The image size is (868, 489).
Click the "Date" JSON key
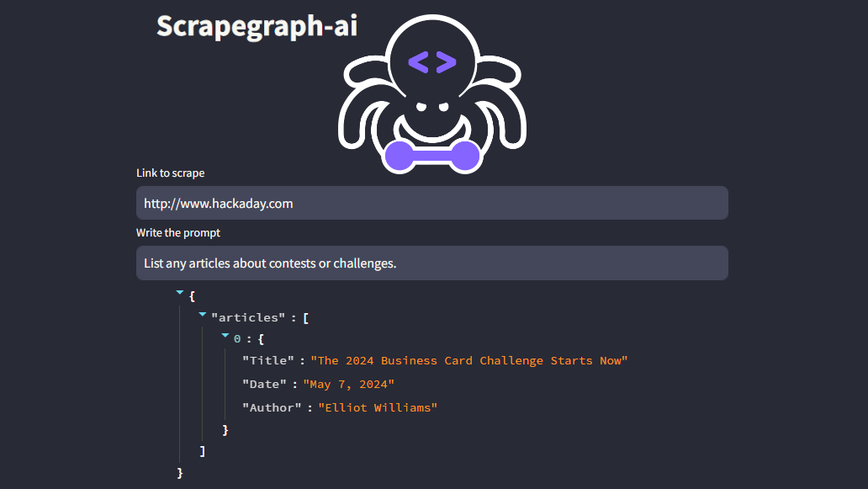265,385
